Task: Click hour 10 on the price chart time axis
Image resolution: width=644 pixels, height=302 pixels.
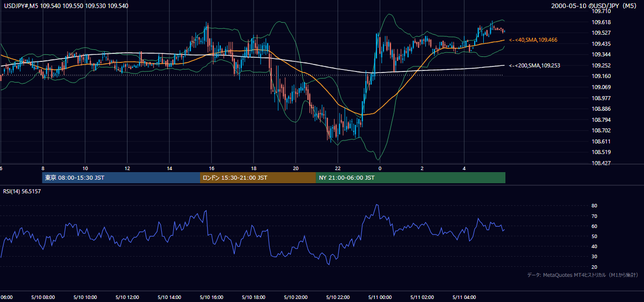Action: (85, 168)
